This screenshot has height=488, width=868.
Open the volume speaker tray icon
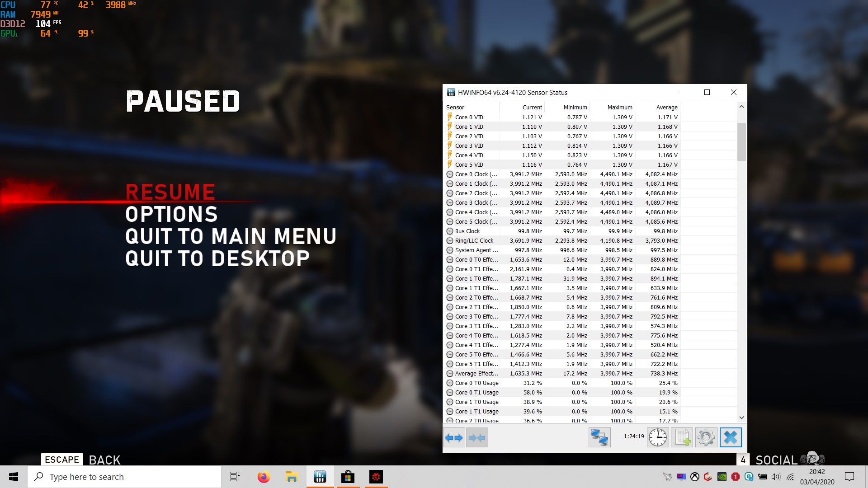click(x=776, y=477)
